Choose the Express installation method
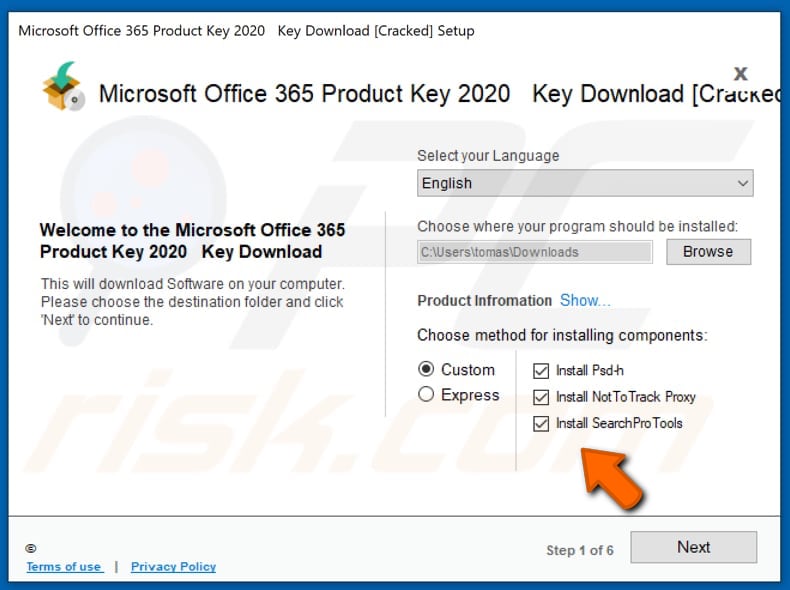The height and width of the screenshot is (590, 790). click(x=427, y=395)
